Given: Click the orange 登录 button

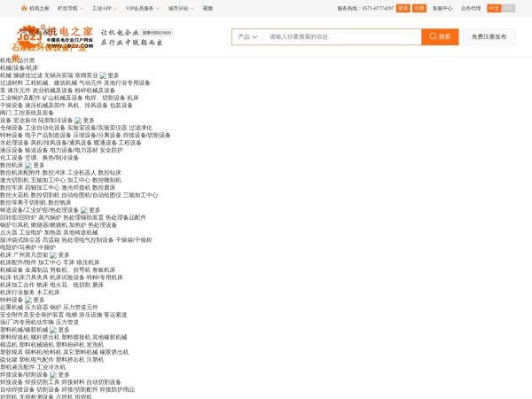Looking at the screenshot, I should [x=403, y=8].
